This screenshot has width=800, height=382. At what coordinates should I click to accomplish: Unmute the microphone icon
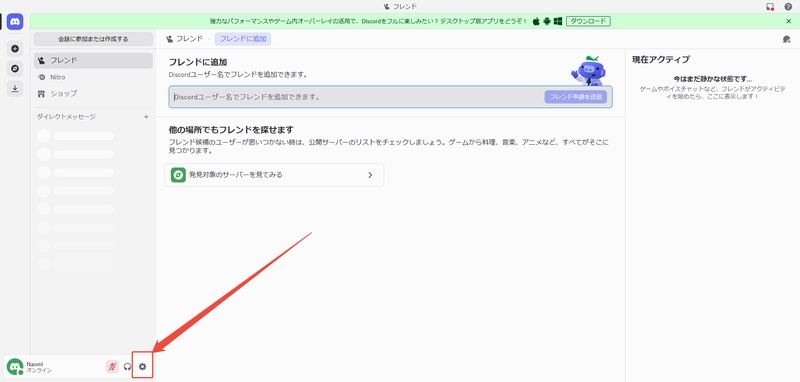(112, 366)
